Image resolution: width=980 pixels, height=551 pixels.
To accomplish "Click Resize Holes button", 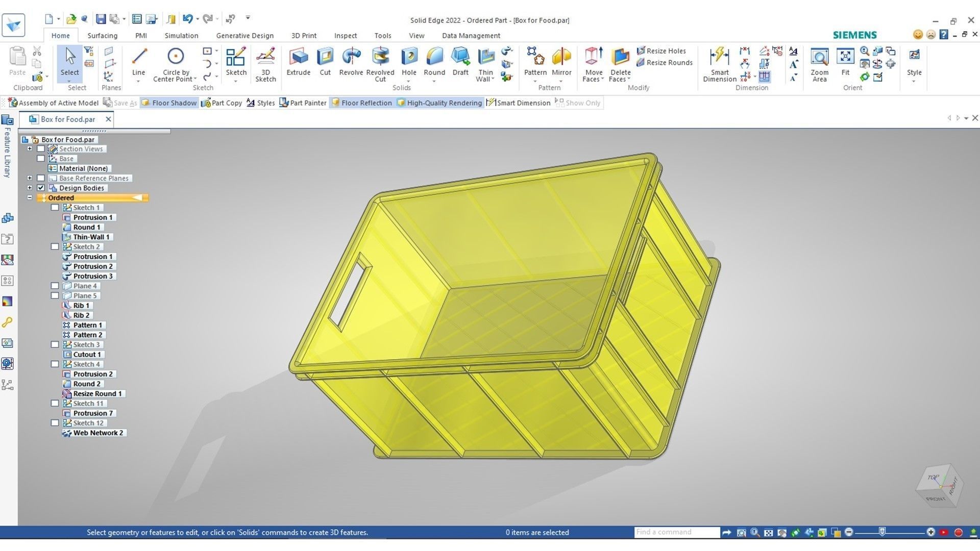I will pos(661,51).
